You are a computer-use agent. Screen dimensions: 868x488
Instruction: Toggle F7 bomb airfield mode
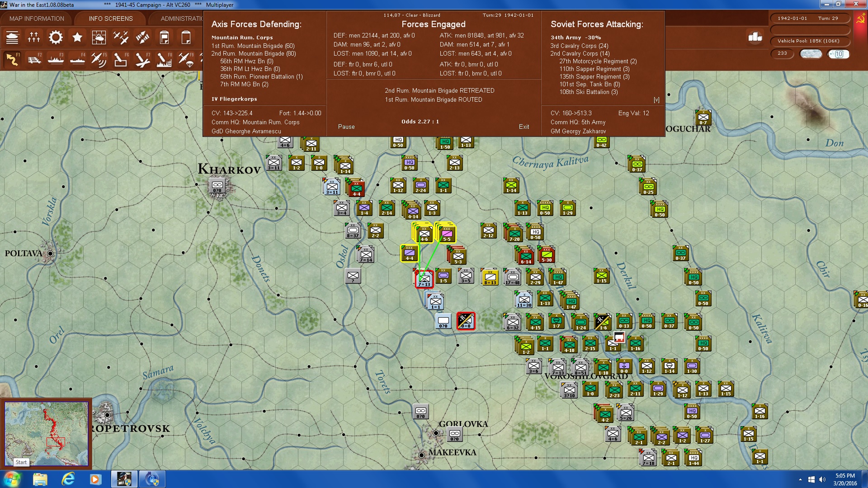tap(142, 59)
